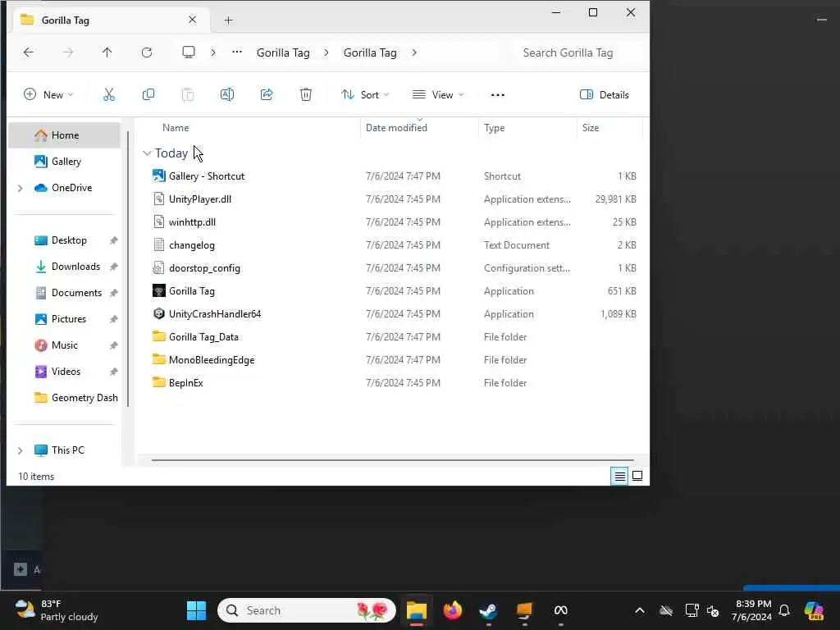The height and width of the screenshot is (630, 840).
Task: Sort by the Size column header
Action: coord(591,128)
